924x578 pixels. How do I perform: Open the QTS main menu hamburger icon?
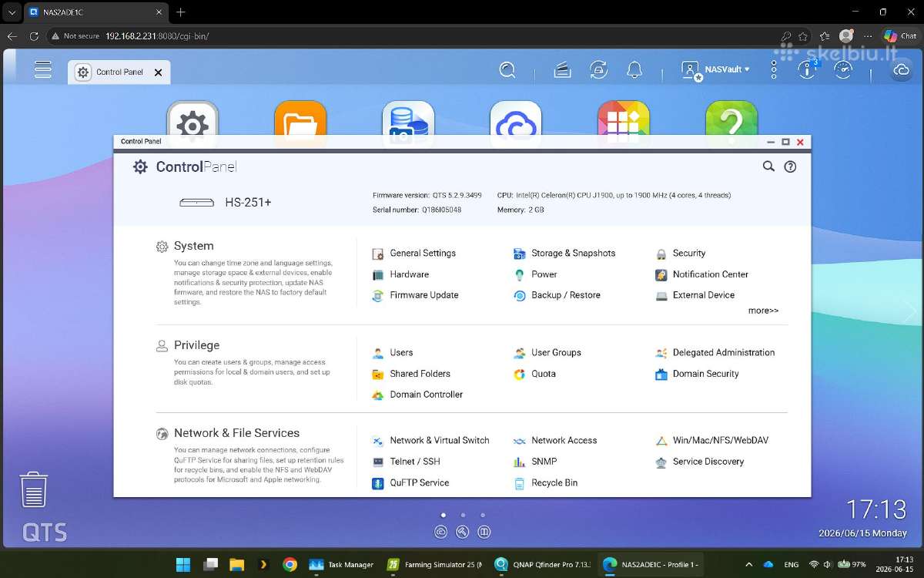click(x=43, y=69)
